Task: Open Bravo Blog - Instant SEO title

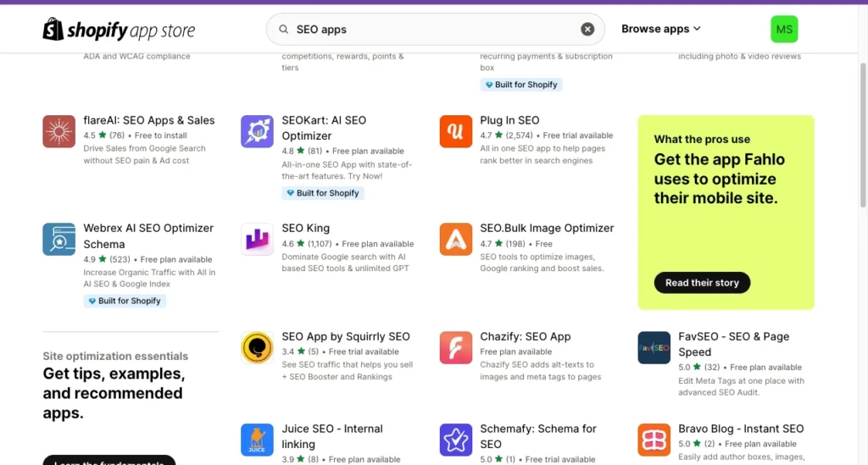Action: [x=741, y=429]
